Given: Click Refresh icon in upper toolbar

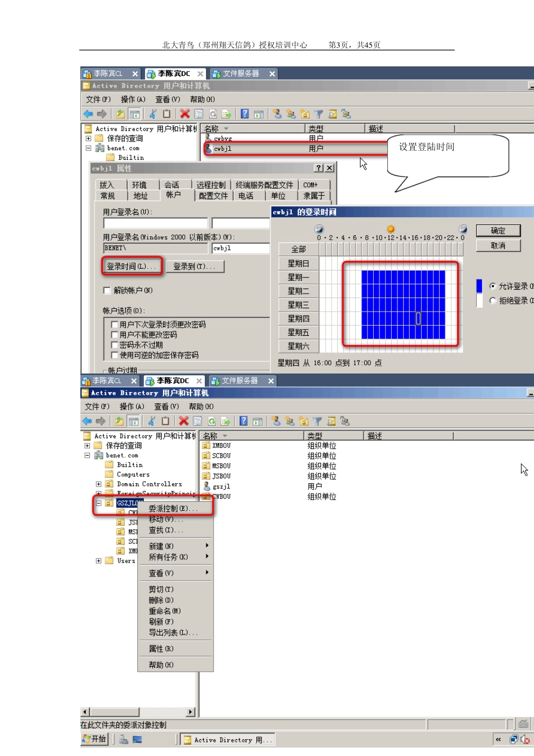Looking at the screenshot, I should point(213,114).
